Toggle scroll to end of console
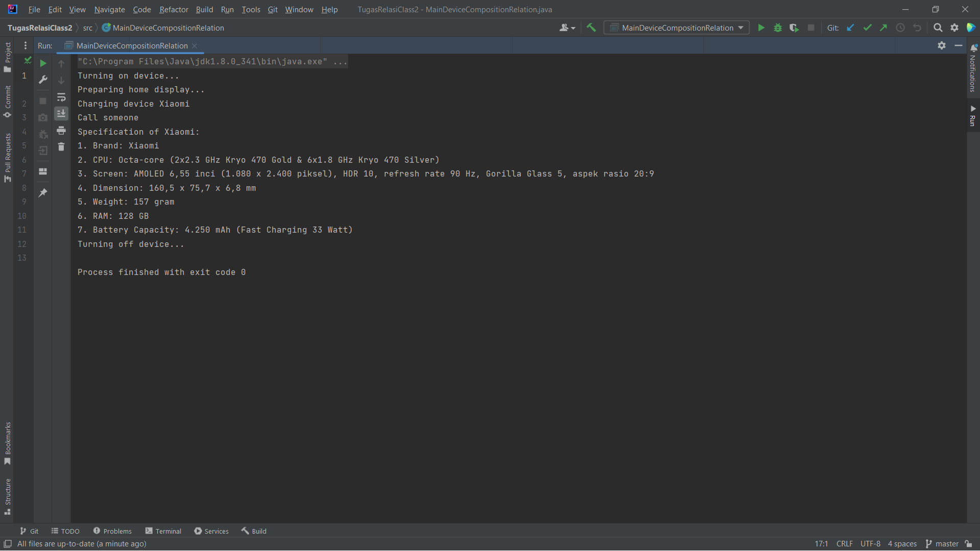The image size is (980, 551). (x=61, y=113)
